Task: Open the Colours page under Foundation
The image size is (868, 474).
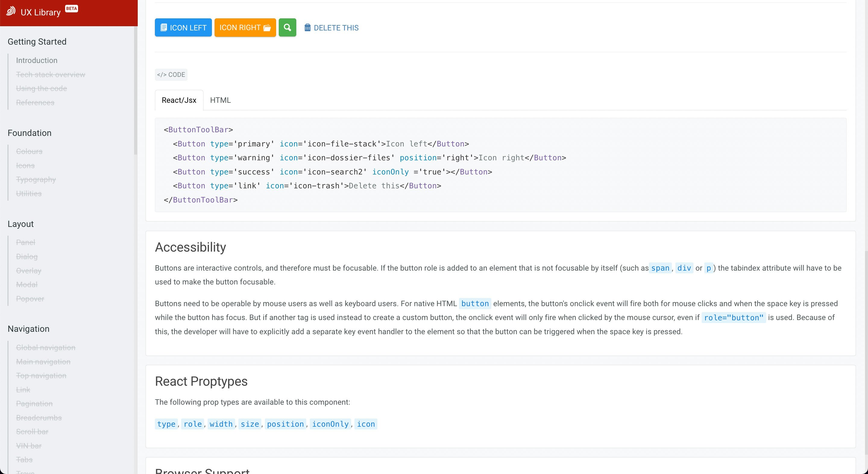Action: [29, 151]
